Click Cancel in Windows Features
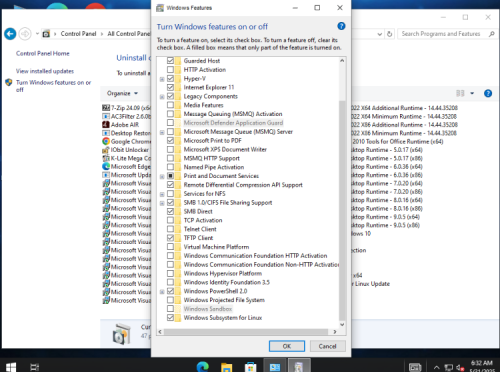 [x=327, y=346]
